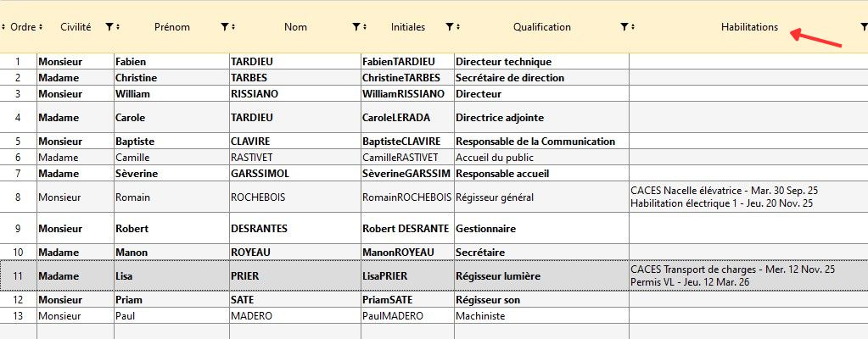Click the Habilitations column filter funnel
The height and width of the screenshot is (339, 868).
pos(863,27)
